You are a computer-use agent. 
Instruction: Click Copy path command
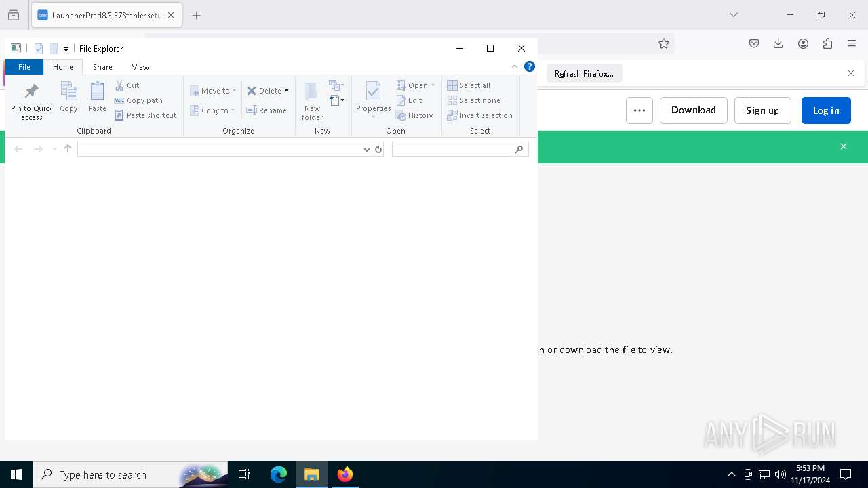click(x=138, y=100)
